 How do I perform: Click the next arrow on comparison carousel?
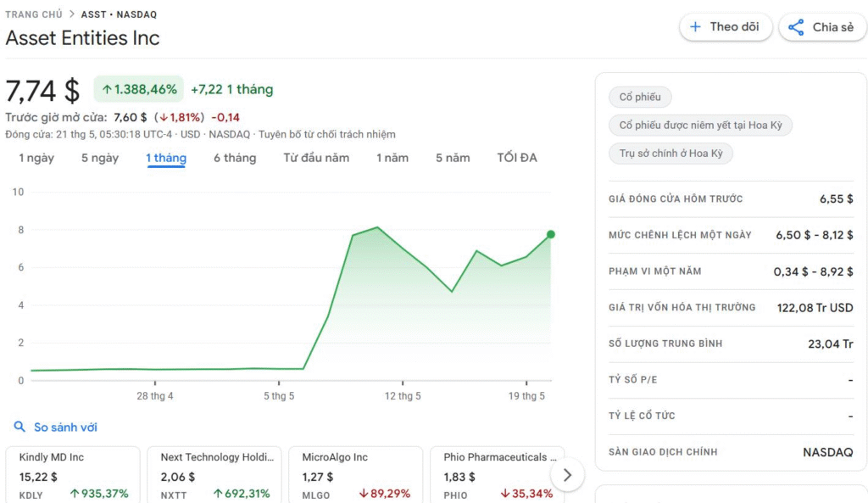pyautogui.click(x=567, y=475)
